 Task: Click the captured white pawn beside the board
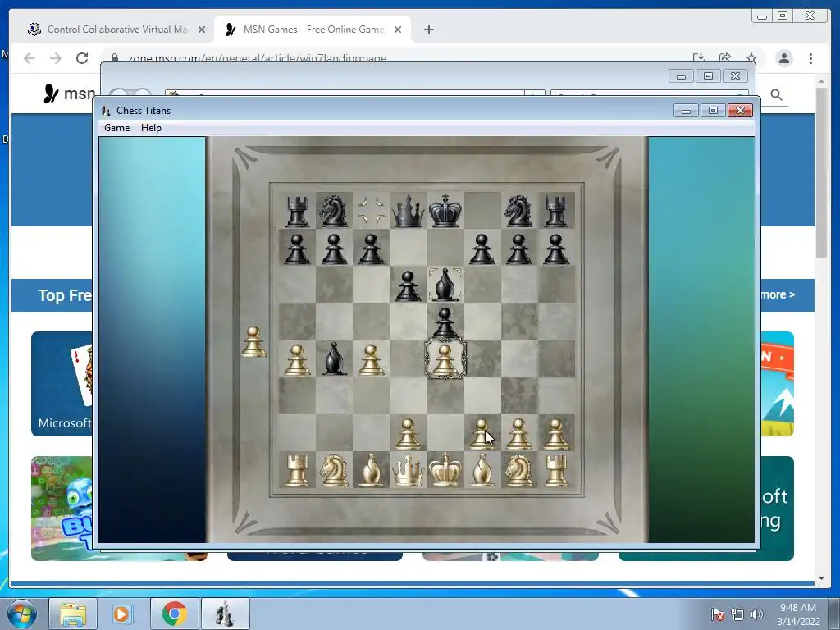(x=253, y=342)
